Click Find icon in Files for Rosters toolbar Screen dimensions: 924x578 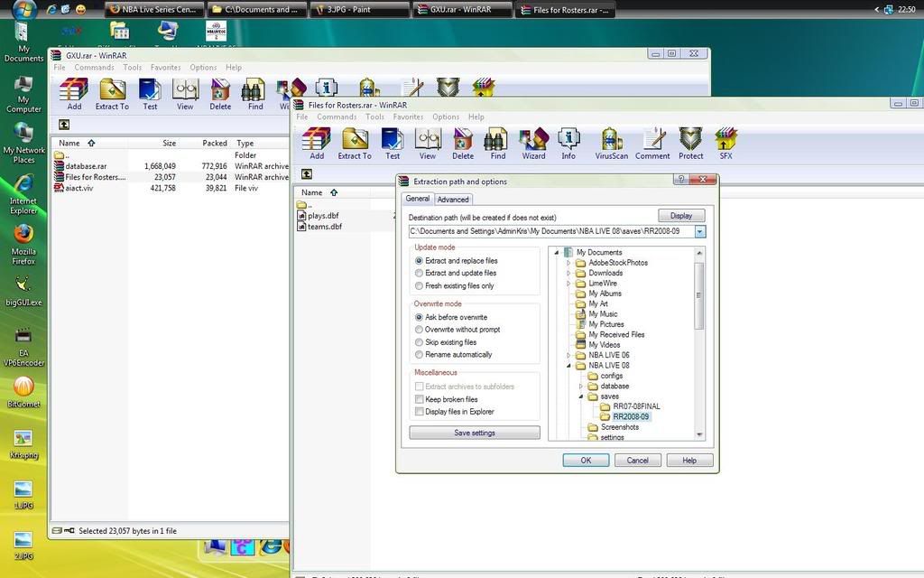pyautogui.click(x=498, y=144)
